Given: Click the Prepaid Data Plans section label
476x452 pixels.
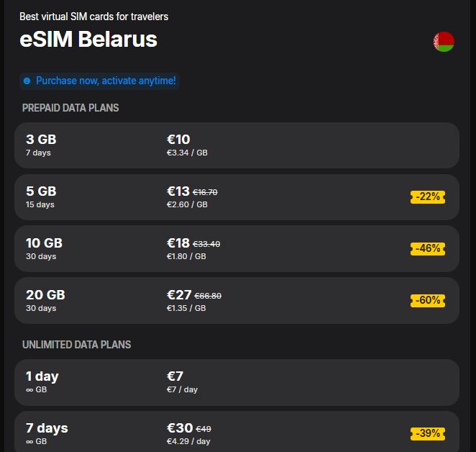Looking at the screenshot, I should tap(70, 108).
